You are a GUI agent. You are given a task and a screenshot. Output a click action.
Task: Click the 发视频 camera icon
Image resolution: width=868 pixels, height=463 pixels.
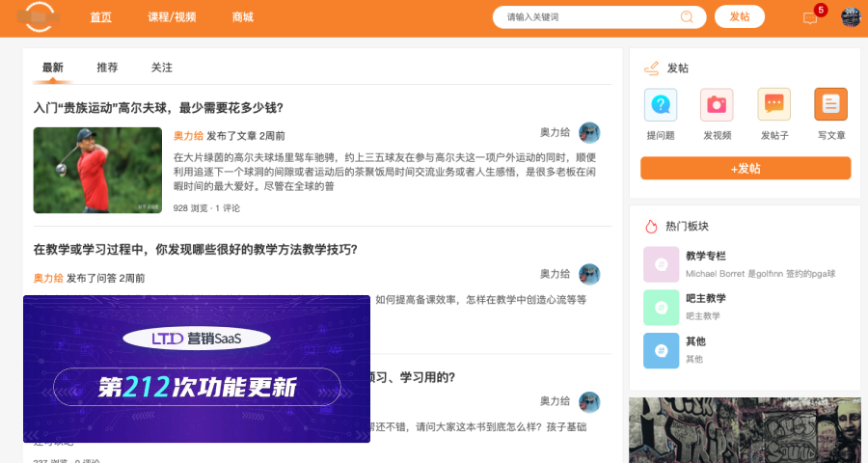pyautogui.click(x=717, y=105)
